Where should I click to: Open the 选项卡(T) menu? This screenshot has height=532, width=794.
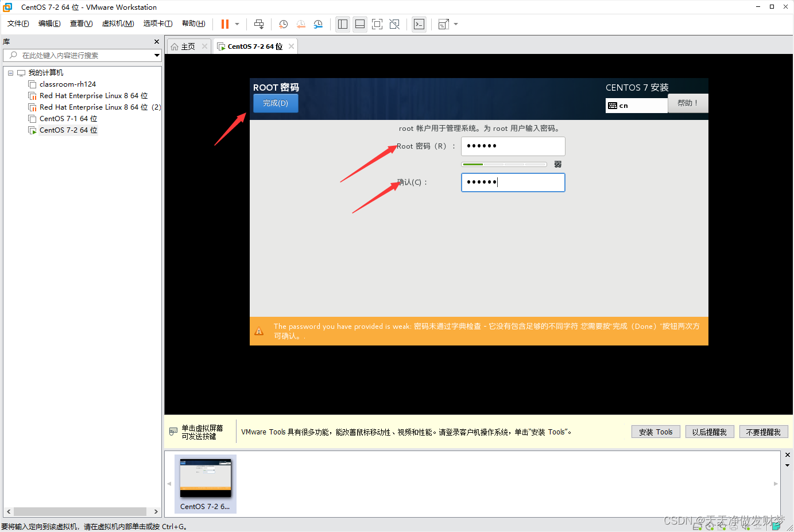click(158, 24)
